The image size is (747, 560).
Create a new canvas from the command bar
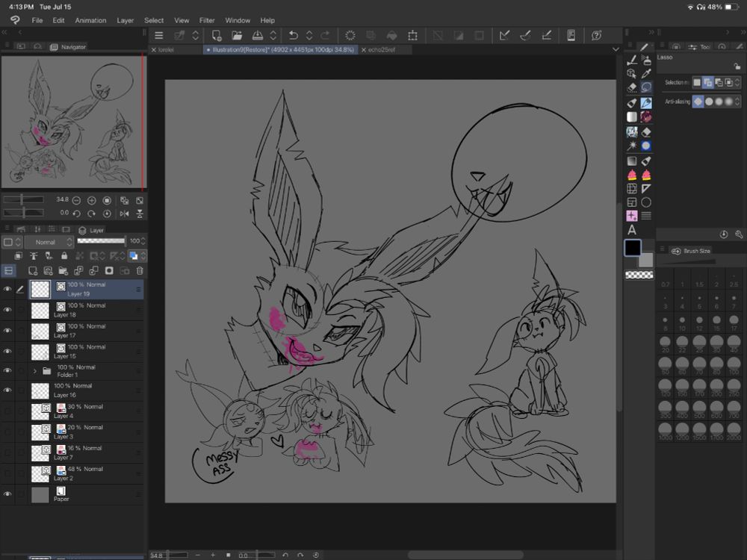point(217,36)
